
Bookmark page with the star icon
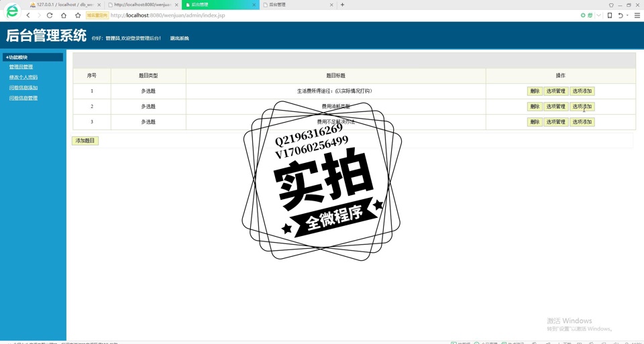pos(78,15)
